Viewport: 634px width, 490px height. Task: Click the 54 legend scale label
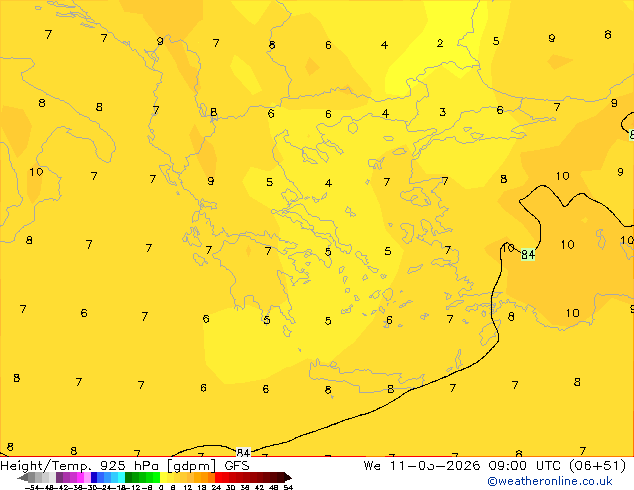pyautogui.click(x=288, y=488)
